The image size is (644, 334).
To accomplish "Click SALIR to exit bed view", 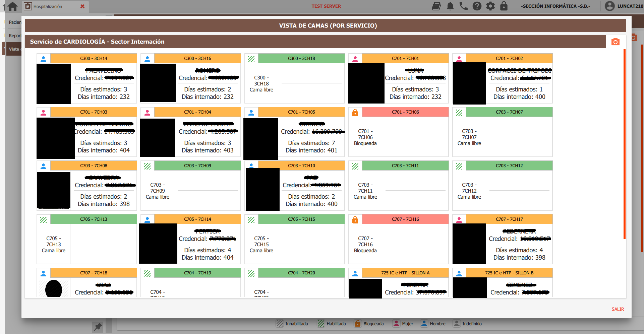I will 618,309.
